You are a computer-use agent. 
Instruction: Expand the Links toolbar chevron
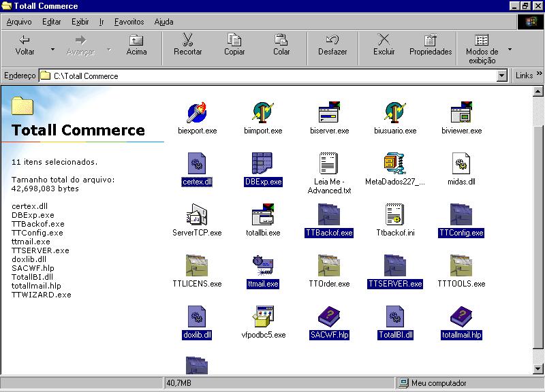pos(539,73)
